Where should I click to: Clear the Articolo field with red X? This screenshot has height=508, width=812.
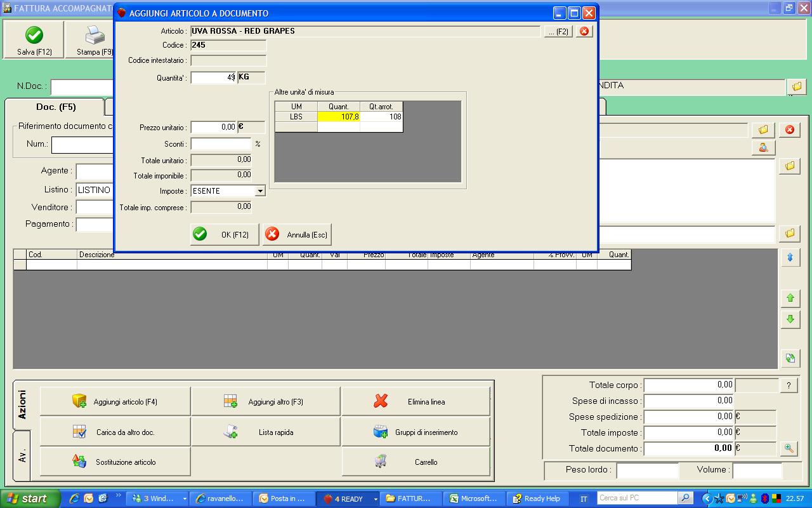click(584, 31)
